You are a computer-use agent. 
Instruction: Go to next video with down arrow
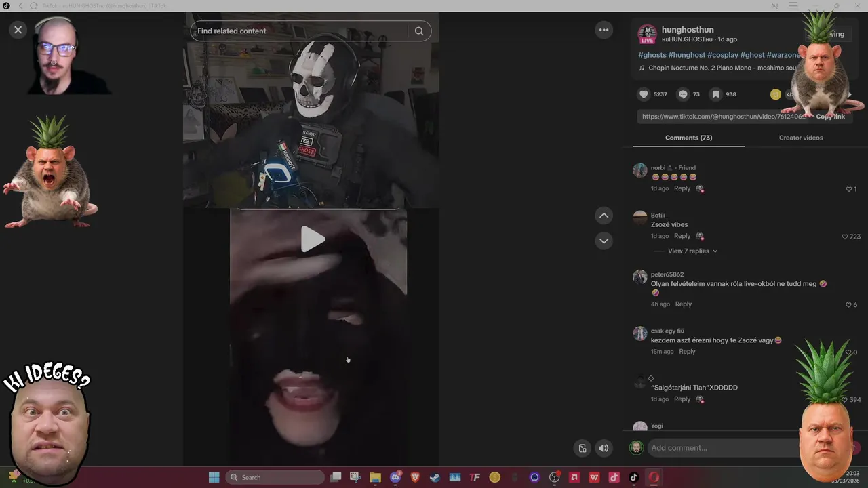coord(604,241)
